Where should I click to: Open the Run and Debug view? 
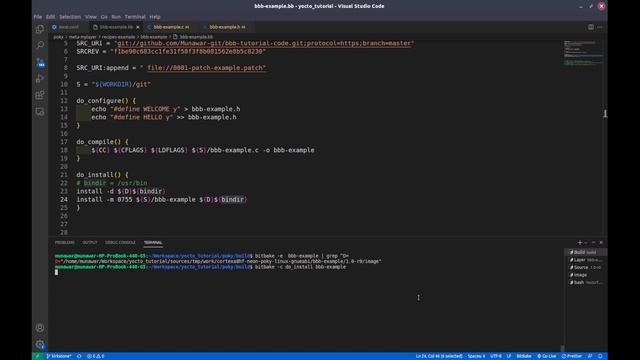click(40, 78)
